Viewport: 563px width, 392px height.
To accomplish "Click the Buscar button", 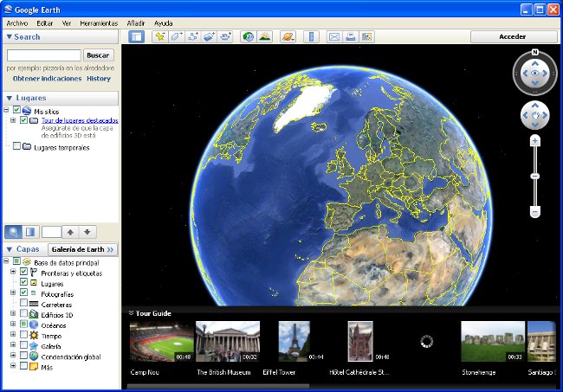I will pos(98,55).
